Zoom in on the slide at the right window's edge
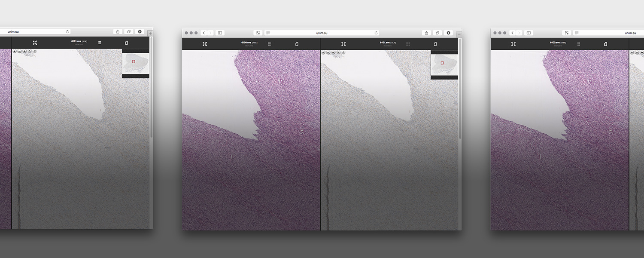Screen dimensions: 644x258 click(x=632, y=52)
